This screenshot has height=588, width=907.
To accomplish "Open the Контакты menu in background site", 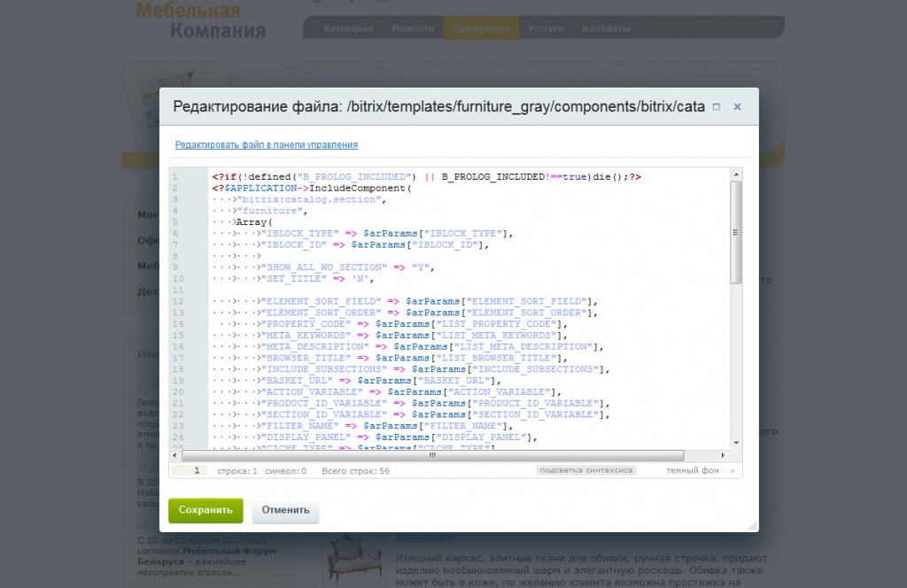I will pos(606,28).
